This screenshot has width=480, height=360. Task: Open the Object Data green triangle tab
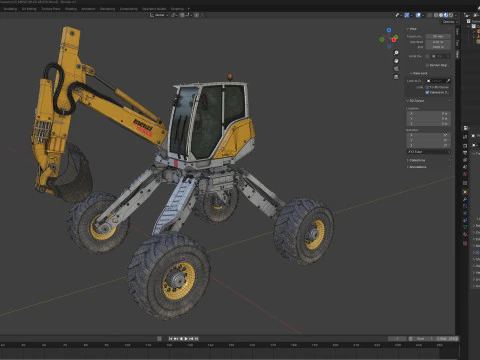tap(465, 227)
